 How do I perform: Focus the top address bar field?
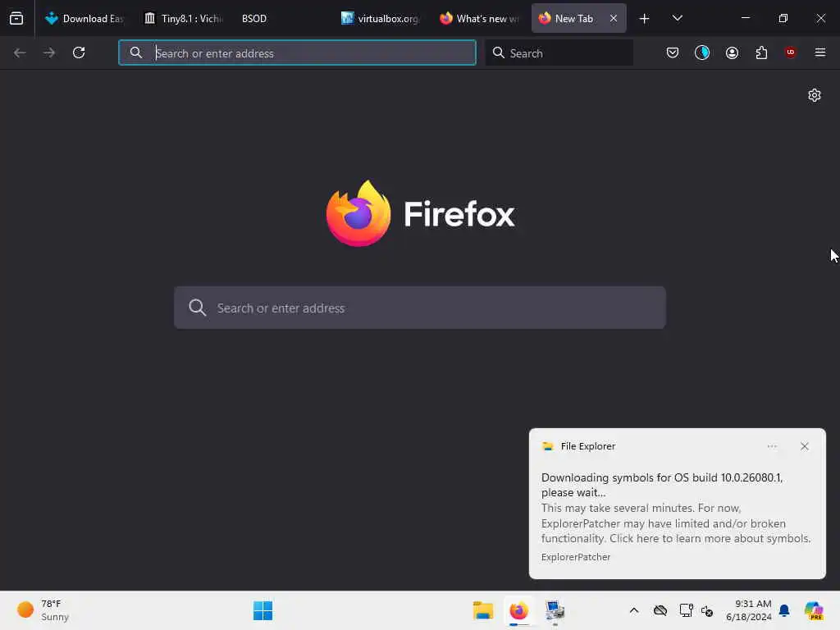click(x=297, y=52)
